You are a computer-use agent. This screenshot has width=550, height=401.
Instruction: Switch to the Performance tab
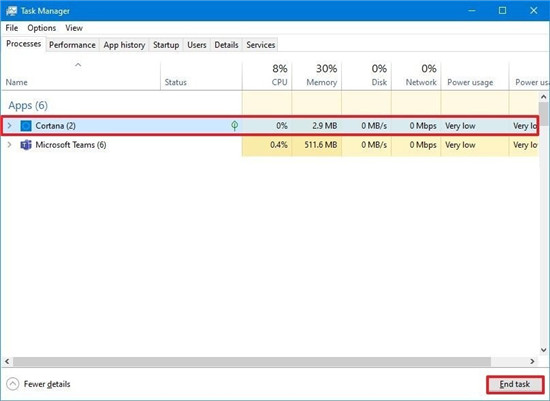(x=72, y=45)
